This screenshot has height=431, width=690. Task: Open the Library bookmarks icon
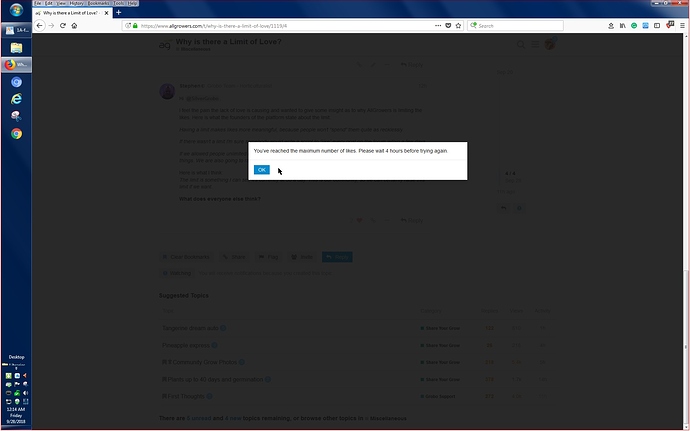(622, 26)
